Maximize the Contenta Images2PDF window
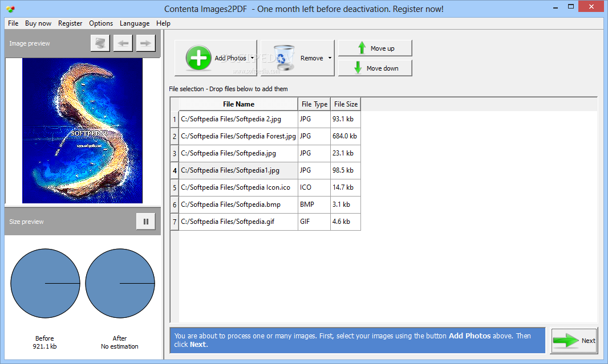 [571, 7]
